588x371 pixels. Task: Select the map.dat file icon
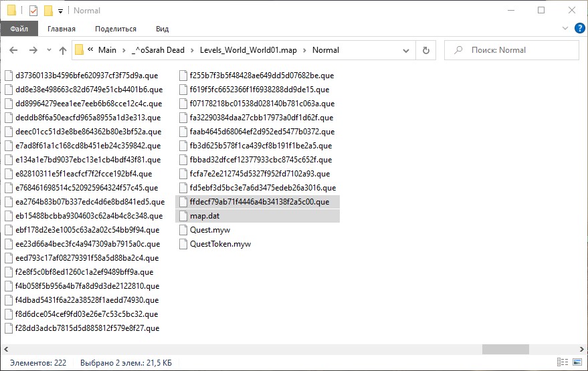[x=184, y=216]
